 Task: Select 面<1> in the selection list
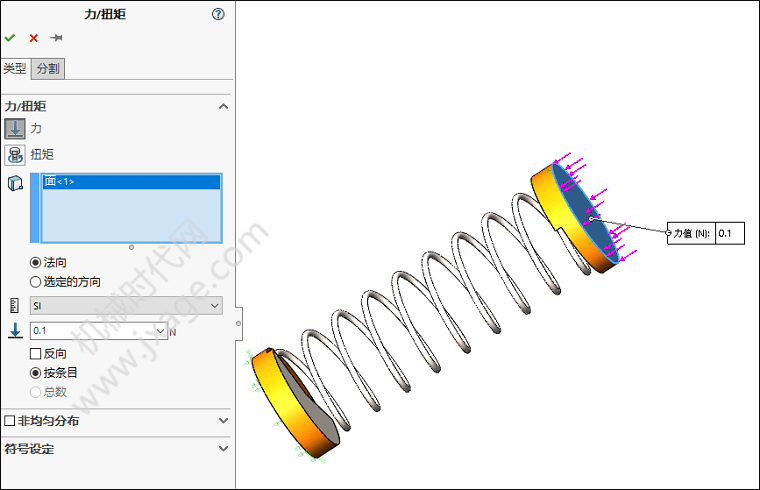click(x=131, y=182)
